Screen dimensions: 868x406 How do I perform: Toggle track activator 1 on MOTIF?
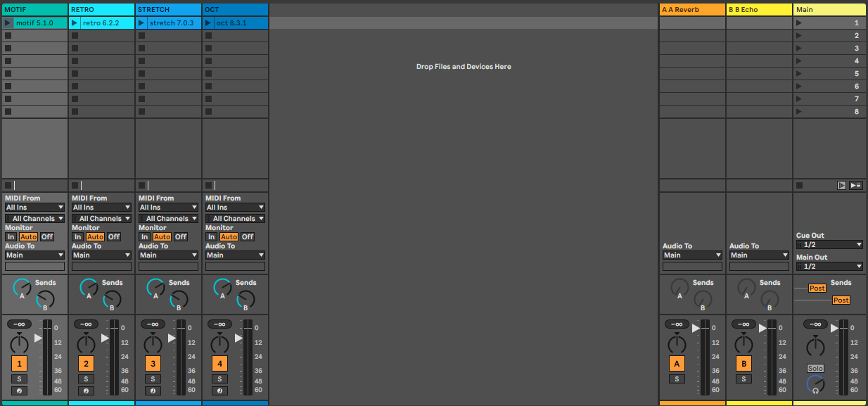(x=19, y=364)
